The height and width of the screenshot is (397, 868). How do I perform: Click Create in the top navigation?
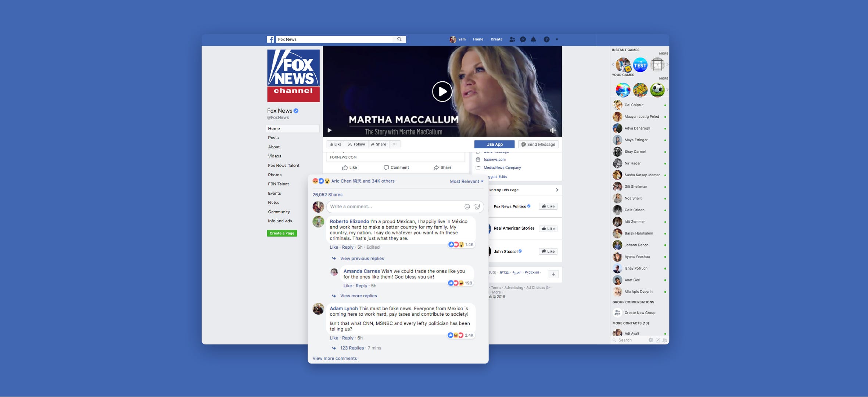pyautogui.click(x=496, y=39)
